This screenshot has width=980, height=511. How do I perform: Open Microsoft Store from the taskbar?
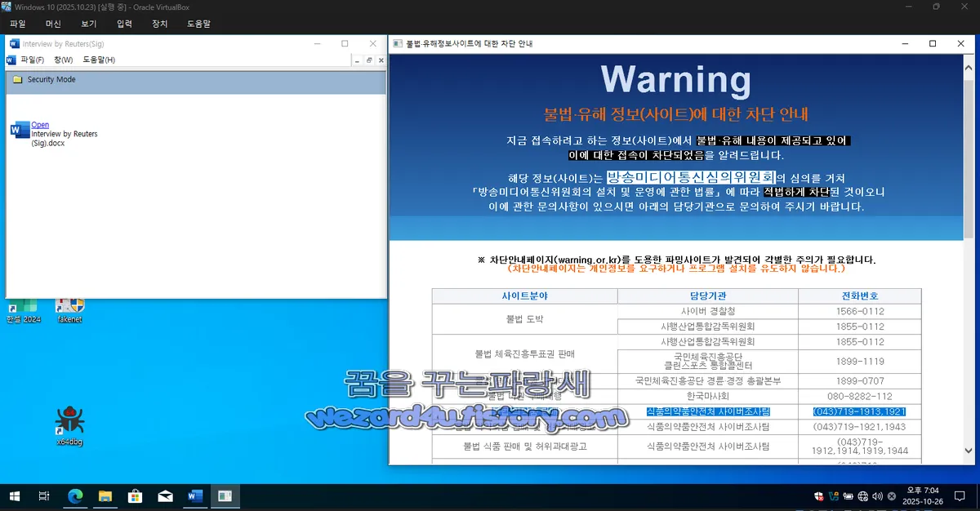click(136, 495)
